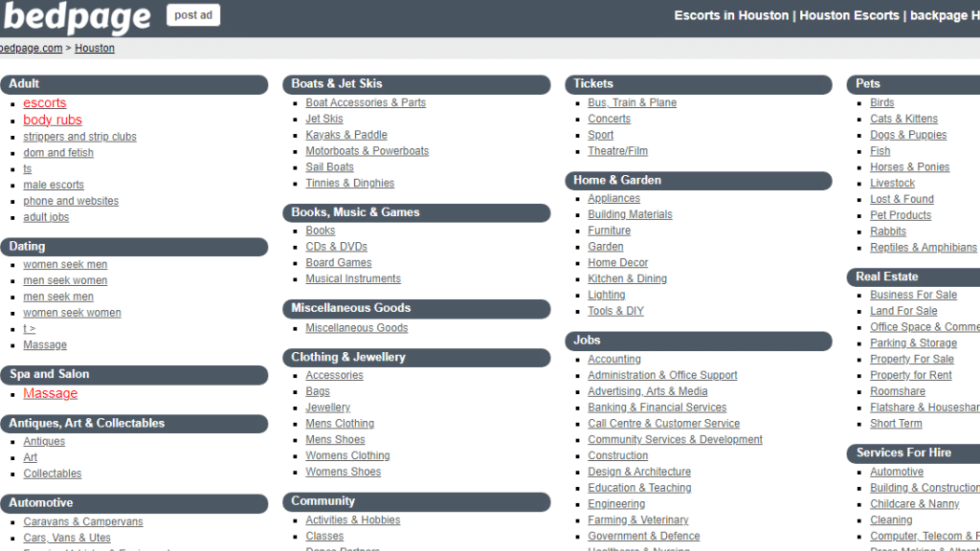The image size is (980, 551).
Task: Select Advertising, Arts & Media jobs
Action: [x=648, y=391]
